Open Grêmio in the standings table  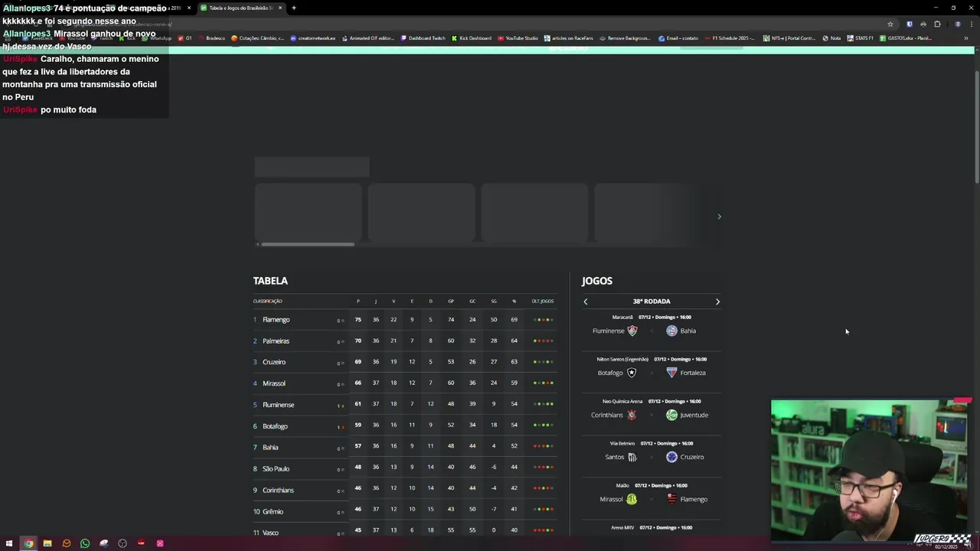point(273,511)
